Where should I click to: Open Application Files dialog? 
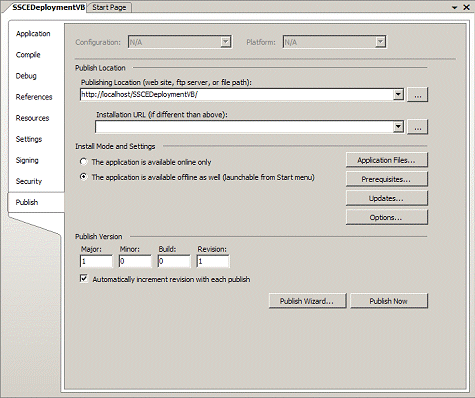pos(387,160)
